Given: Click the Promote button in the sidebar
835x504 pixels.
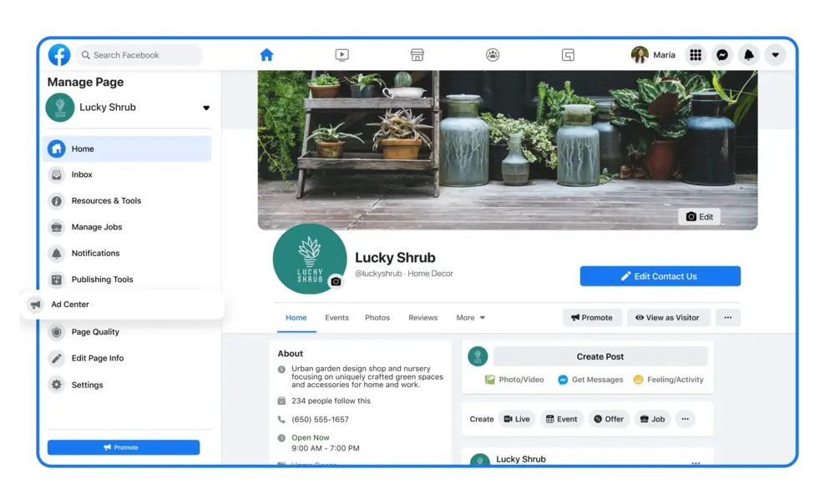Looking at the screenshot, I should [x=124, y=447].
